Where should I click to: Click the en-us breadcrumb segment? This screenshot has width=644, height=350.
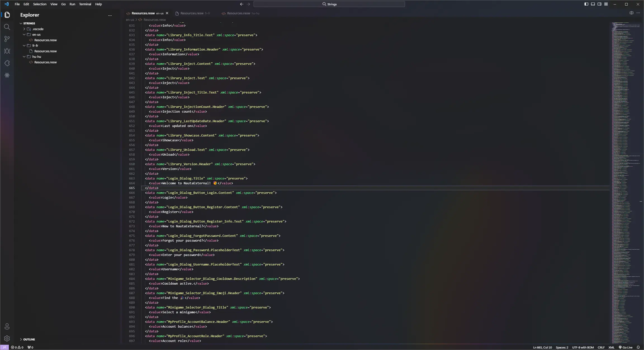[130, 20]
